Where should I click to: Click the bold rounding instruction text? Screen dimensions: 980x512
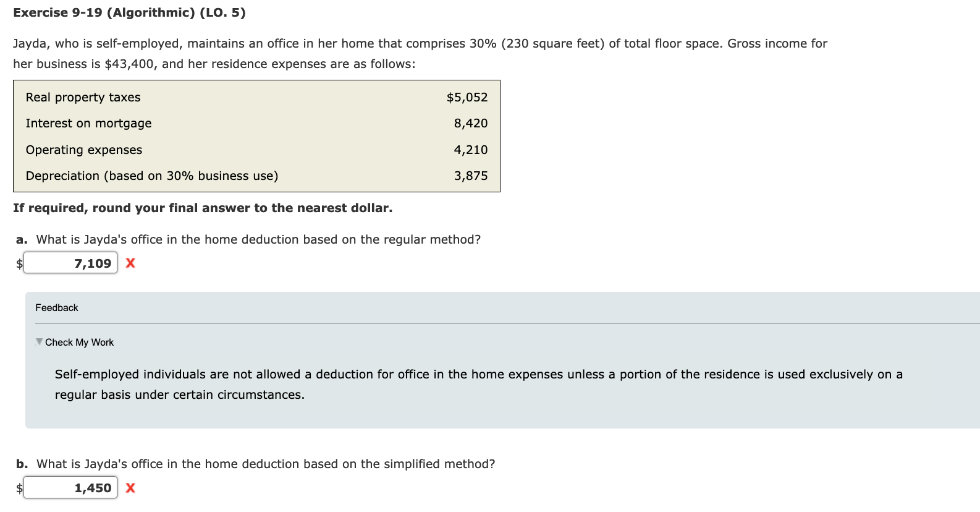pyautogui.click(x=203, y=208)
